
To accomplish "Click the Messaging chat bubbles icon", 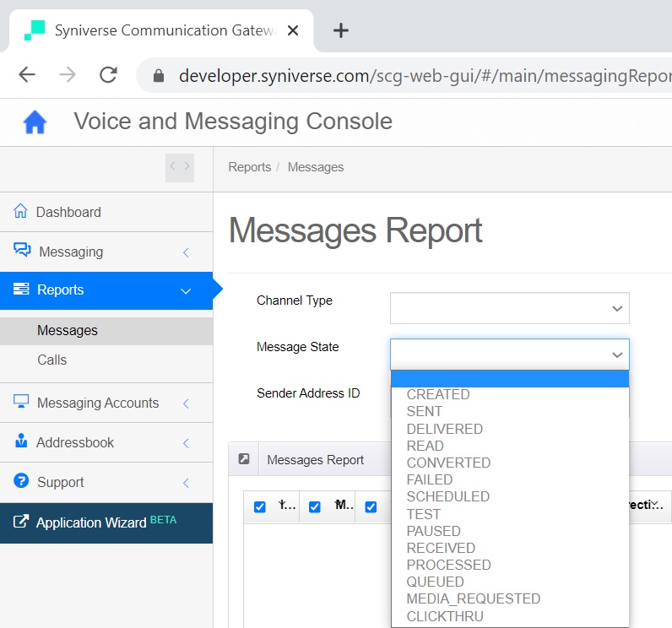I will (x=22, y=250).
